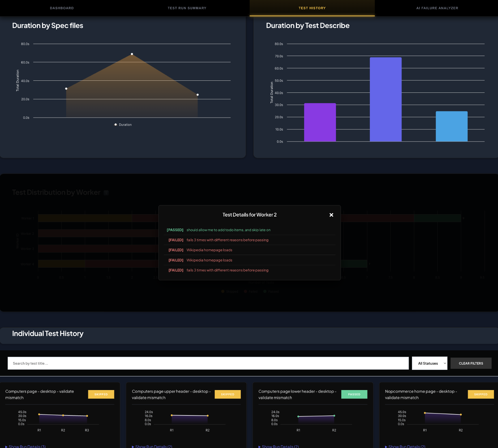Click the peak data point in Duration by Spec files
Screen dimensions: 498x448
132,54
